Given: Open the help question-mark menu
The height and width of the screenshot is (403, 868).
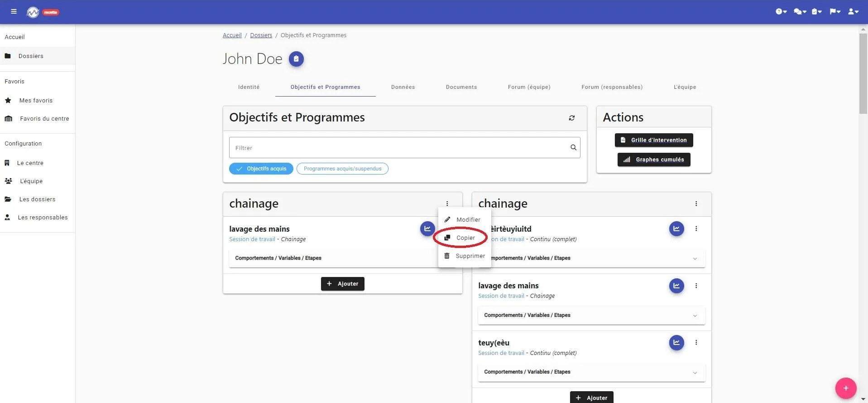Looking at the screenshot, I should pyautogui.click(x=781, y=12).
